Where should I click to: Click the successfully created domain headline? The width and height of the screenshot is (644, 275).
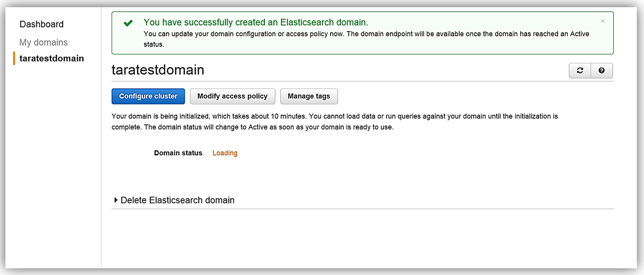click(255, 22)
